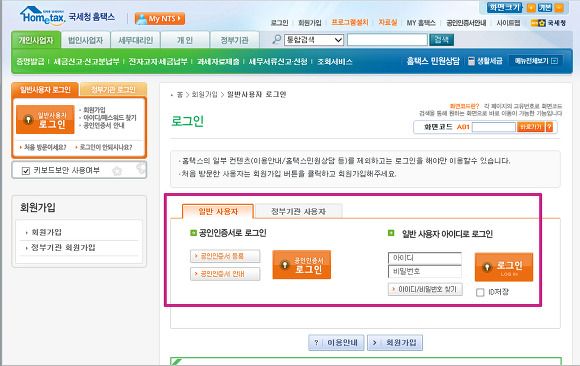This screenshot has height=366, width=580.
Task: Open MY 홈택스 link
Action: (421, 23)
